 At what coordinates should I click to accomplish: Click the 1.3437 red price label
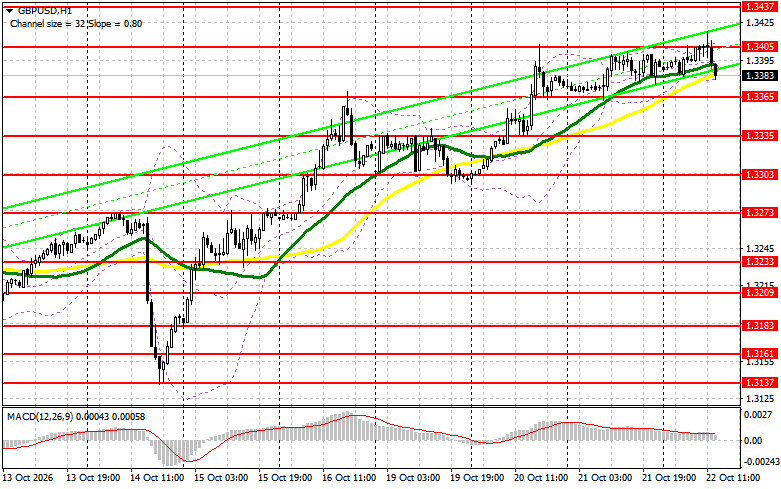tap(760, 6)
